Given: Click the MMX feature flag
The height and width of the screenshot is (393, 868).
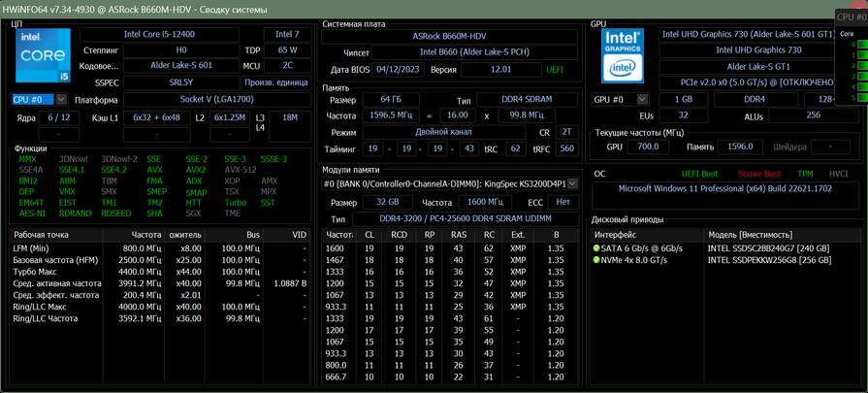Looking at the screenshot, I should coord(27,159).
